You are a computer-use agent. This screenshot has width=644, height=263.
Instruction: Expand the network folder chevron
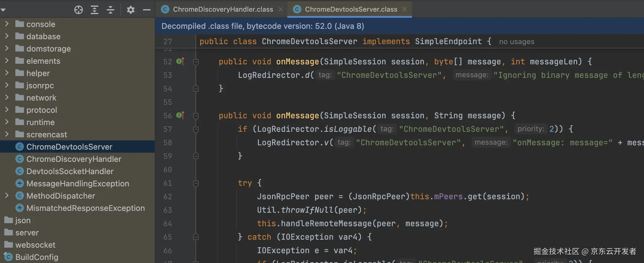click(x=7, y=97)
